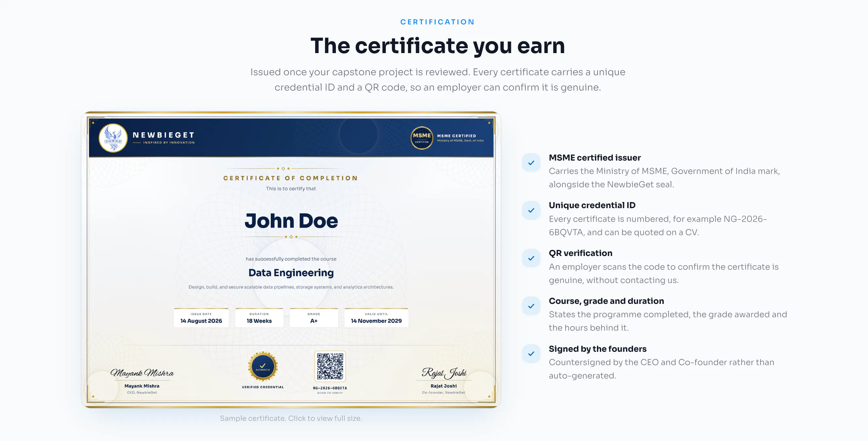The width and height of the screenshot is (868, 441).
Task: Click the Duration box '18 Weeks'
Action: point(259,318)
